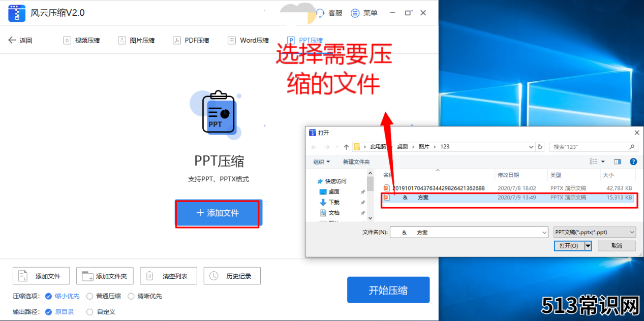Select the 清晰优先 compression option
The height and width of the screenshot is (321, 644).
coord(145,296)
